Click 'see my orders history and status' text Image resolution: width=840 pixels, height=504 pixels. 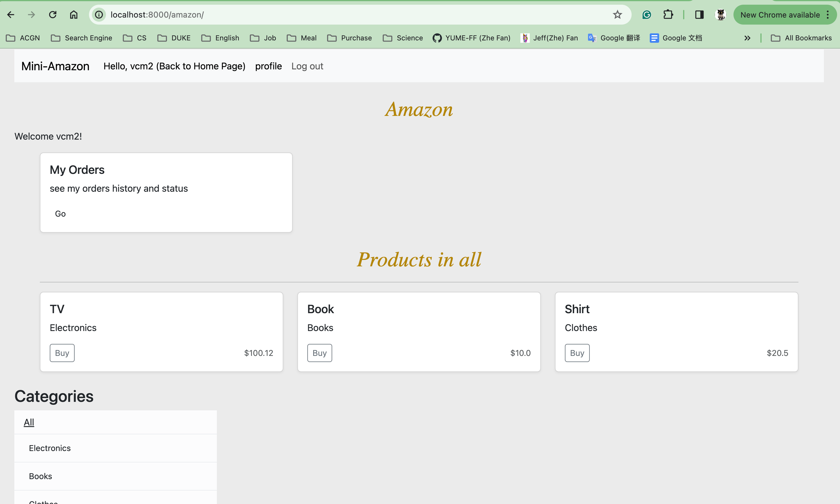(119, 188)
